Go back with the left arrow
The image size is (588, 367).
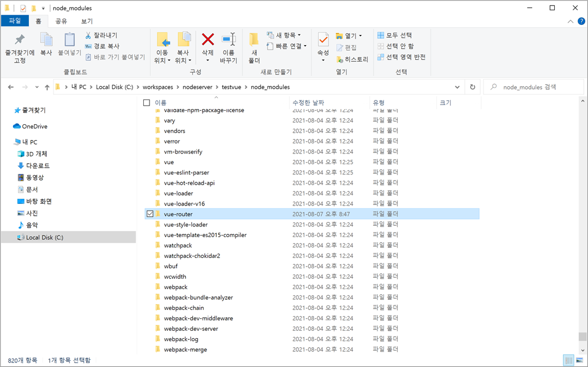[x=11, y=87]
